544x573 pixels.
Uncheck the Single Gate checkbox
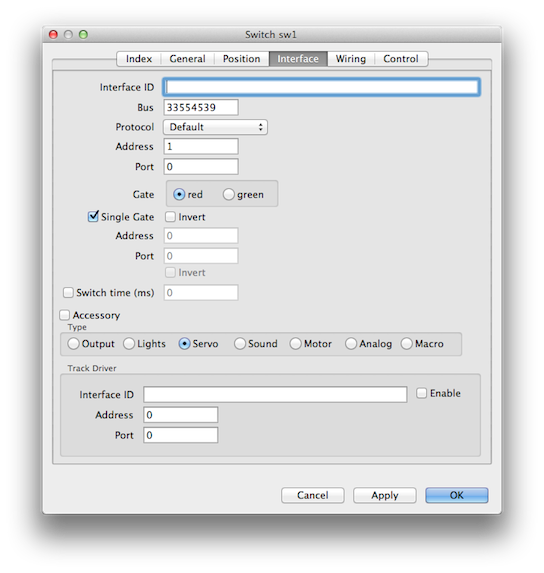click(93, 216)
